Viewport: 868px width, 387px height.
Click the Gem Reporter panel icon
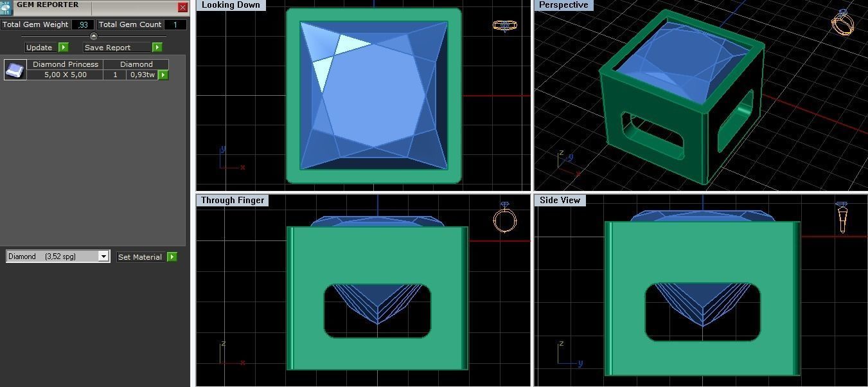[6, 7]
